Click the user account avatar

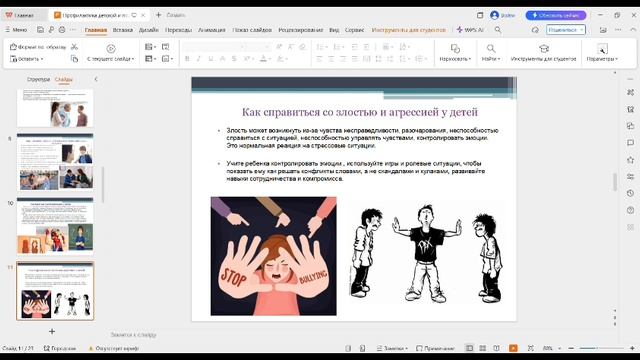(x=494, y=15)
